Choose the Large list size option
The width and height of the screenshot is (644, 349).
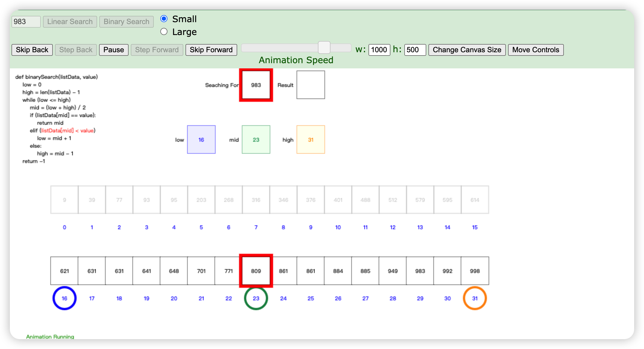click(164, 32)
